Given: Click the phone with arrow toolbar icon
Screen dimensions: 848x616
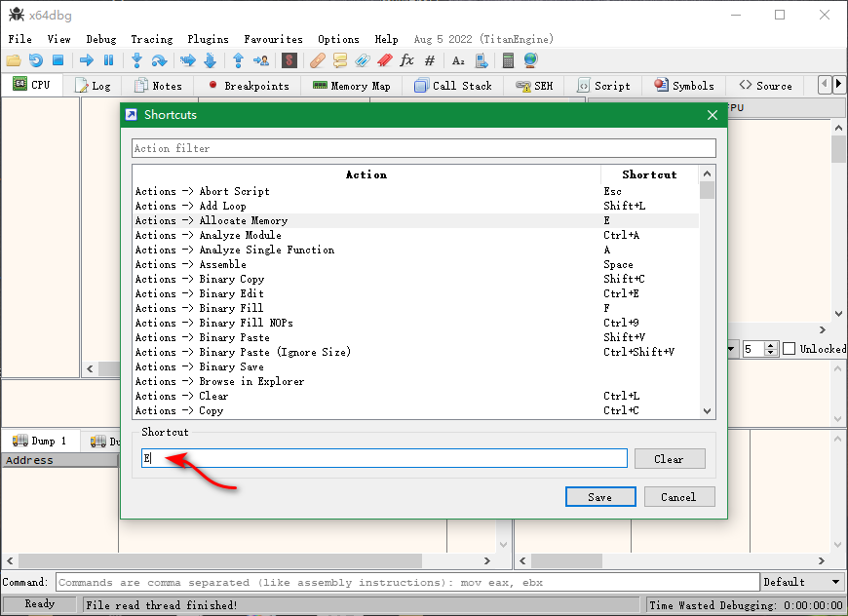Looking at the screenshot, I should (482, 60).
